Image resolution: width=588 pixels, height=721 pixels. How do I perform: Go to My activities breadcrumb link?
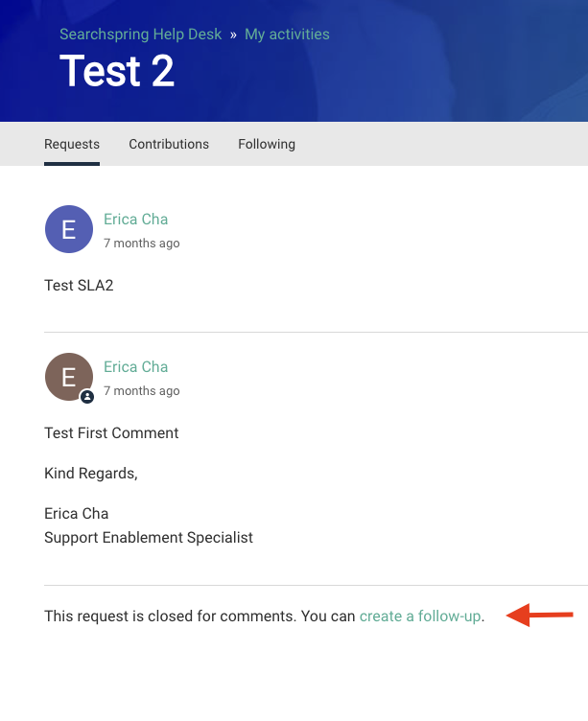(287, 35)
